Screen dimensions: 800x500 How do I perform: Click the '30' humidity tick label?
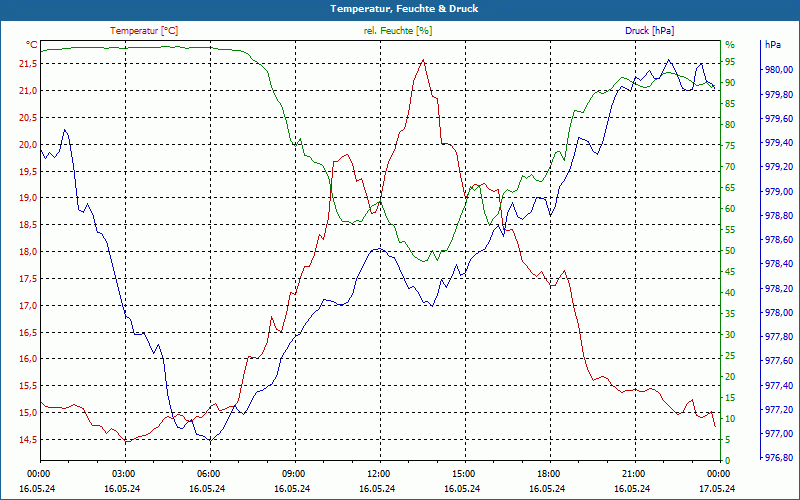click(730, 335)
